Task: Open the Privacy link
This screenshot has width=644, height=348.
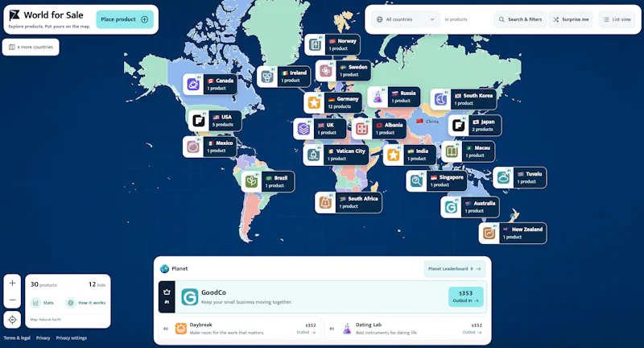Action: [x=43, y=338]
